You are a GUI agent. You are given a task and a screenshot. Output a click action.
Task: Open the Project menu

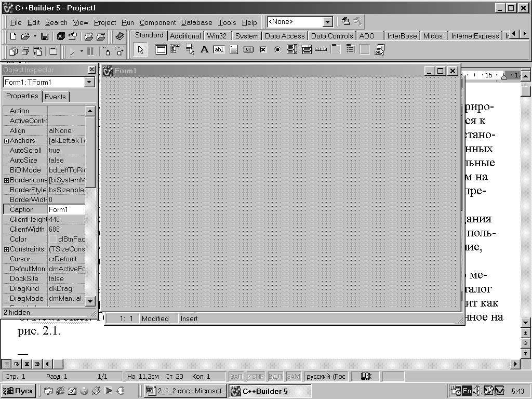[105, 23]
